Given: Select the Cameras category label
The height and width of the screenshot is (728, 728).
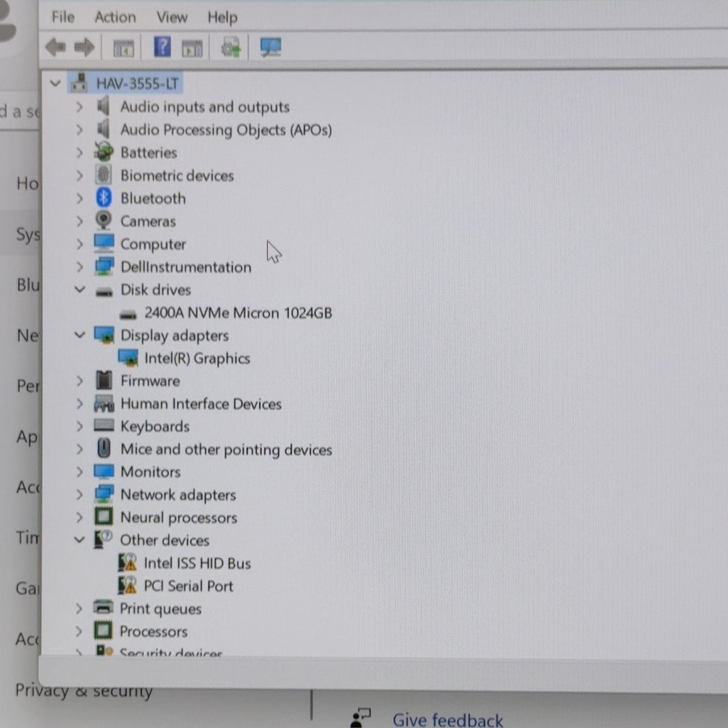Looking at the screenshot, I should pyautogui.click(x=148, y=221).
